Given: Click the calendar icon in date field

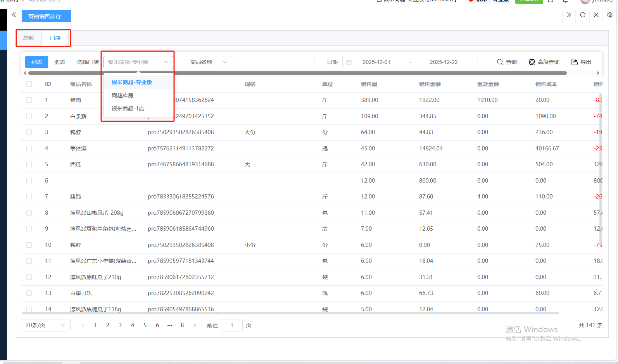Looking at the screenshot, I should [349, 62].
